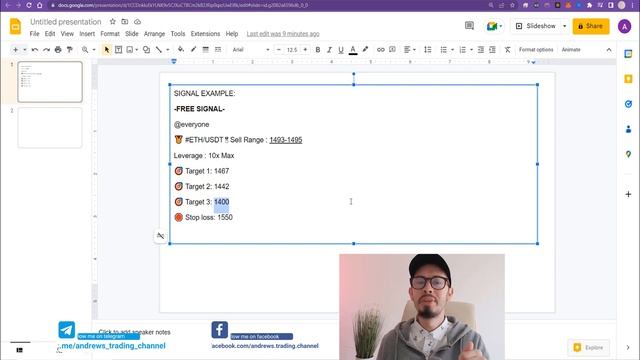Screen dimensions: 640x360
Task: Open the Explore button
Action: 588,348
